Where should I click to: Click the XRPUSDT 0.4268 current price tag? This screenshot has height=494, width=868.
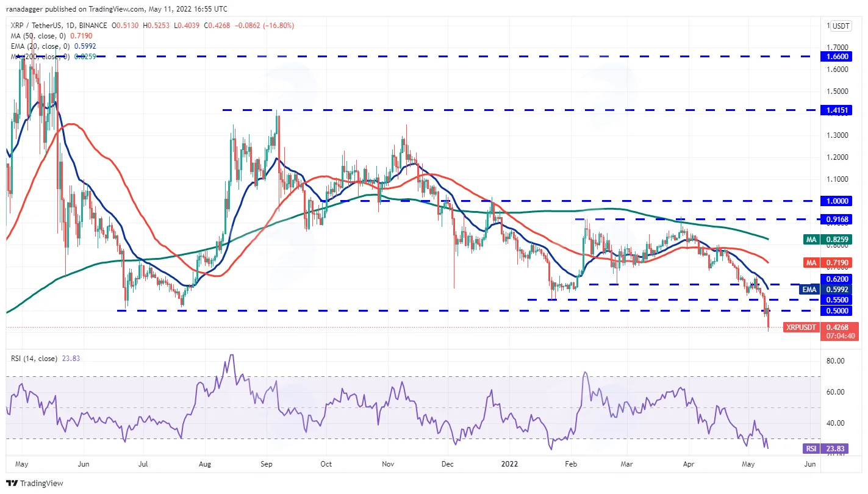coord(820,328)
